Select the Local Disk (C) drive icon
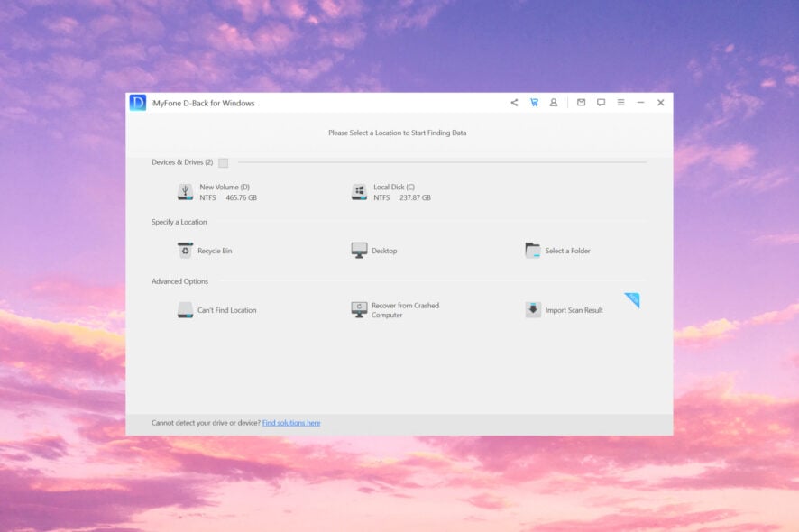Viewport: 799px width, 532px height. (359, 192)
